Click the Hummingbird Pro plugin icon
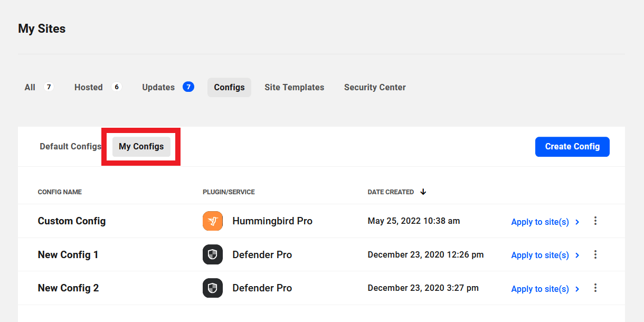Image resolution: width=644 pixels, height=322 pixels. pos(213,221)
